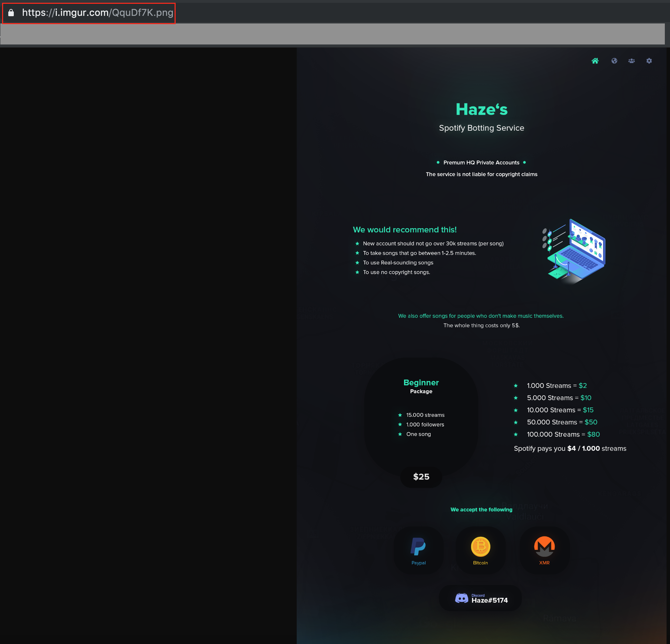This screenshot has width=670, height=644.
Task: Select the Bitcoin payment icon
Action: [x=480, y=547]
